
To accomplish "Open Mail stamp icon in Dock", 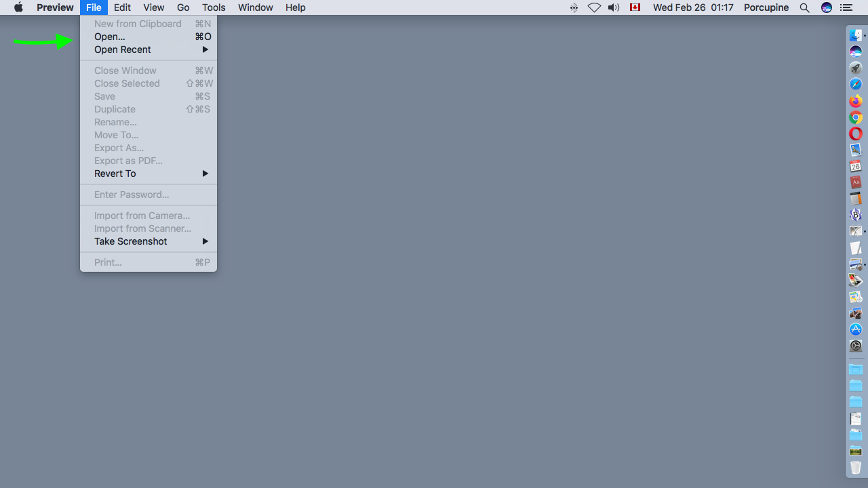I will 856,150.
